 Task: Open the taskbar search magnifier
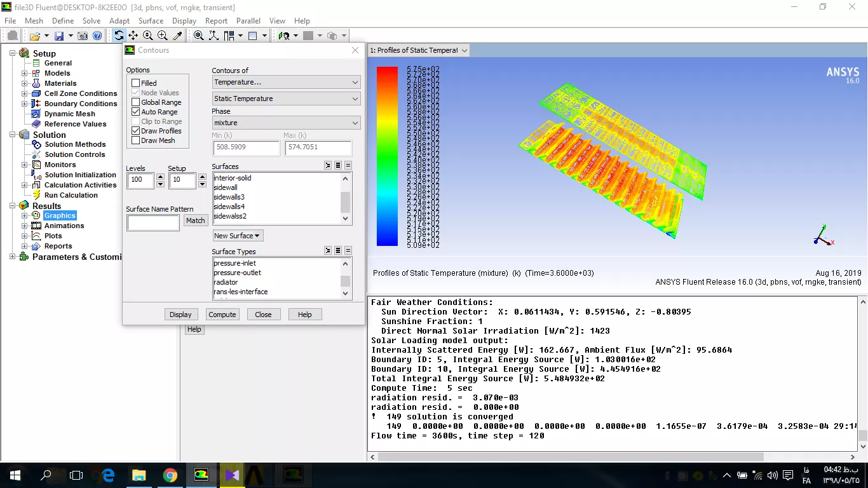click(46, 475)
